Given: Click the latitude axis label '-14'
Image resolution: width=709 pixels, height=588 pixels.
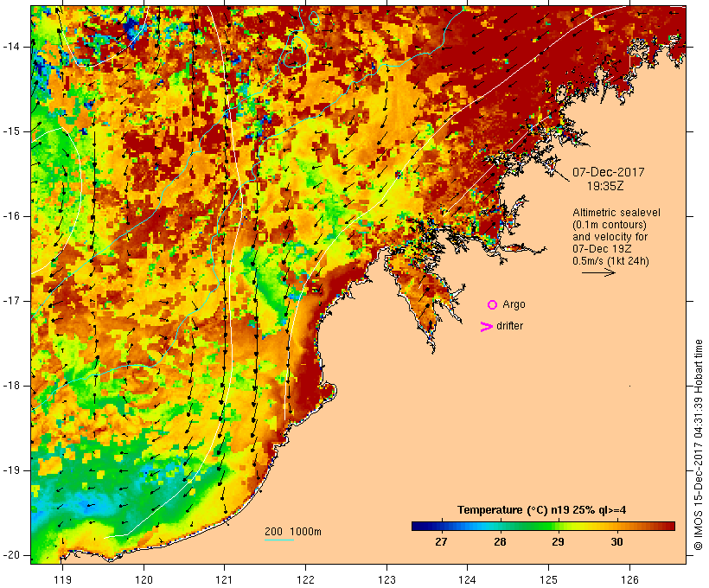Looking at the screenshot, I should click(x=12, y=47).
